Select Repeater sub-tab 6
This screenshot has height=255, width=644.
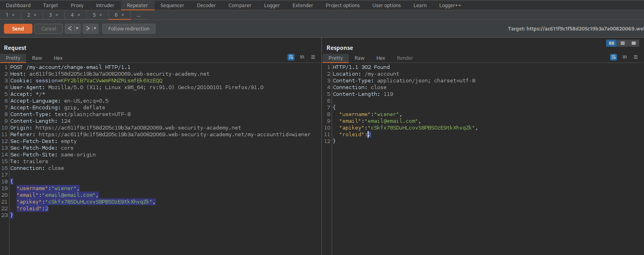tap(116, 15)
